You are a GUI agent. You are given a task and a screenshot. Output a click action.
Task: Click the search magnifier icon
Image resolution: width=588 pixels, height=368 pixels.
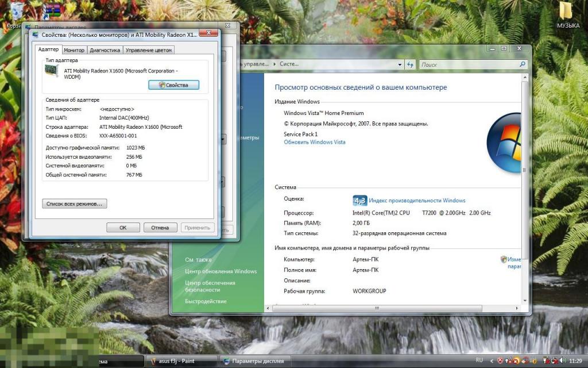click(x=522, y=64)
